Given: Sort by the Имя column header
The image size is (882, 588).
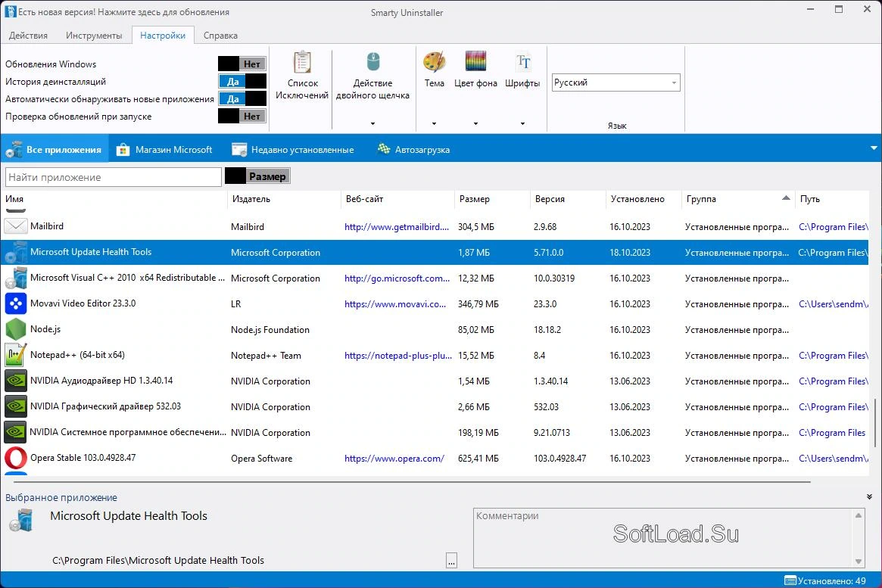Looking at the screenshot, I should point(114,199).
